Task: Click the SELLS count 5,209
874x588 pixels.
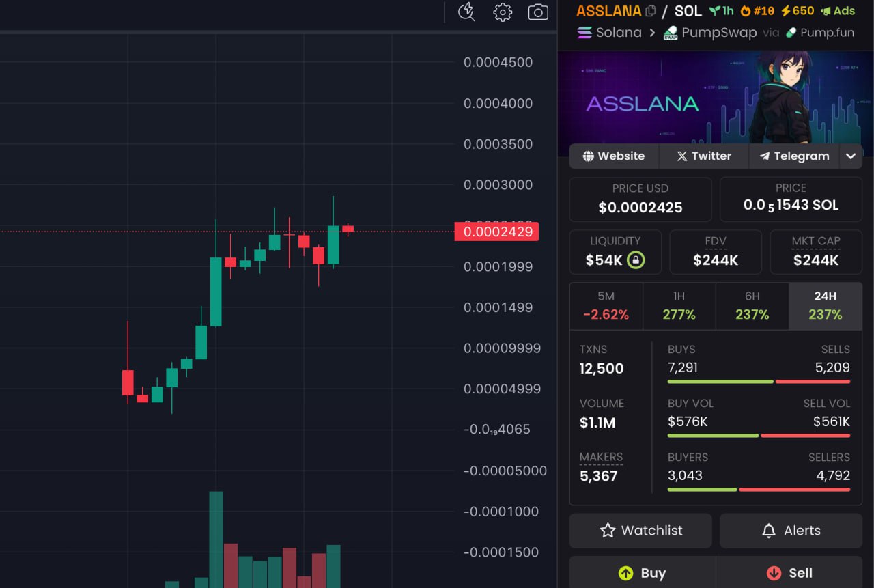Action: tap(833, 367)
